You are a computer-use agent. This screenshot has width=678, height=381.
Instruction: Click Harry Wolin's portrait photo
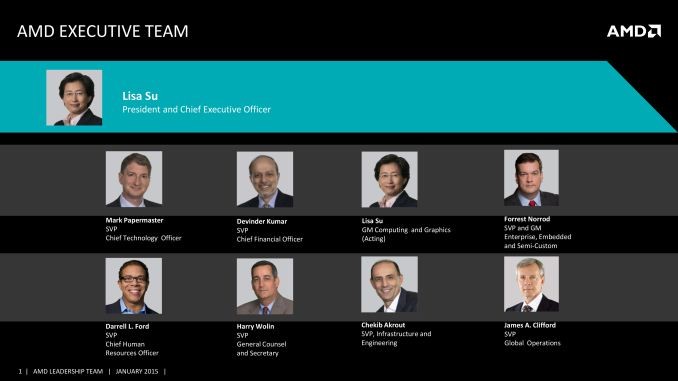(265, 286)
